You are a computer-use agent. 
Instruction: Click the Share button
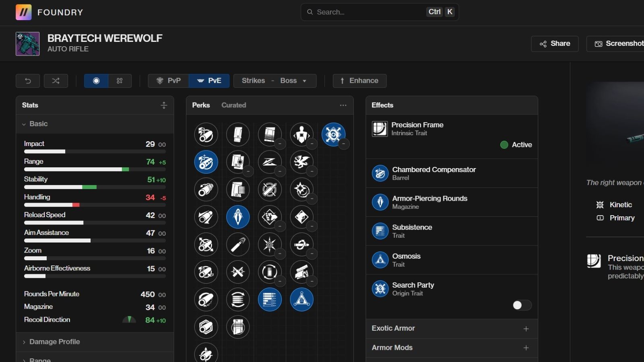(555, 44)
